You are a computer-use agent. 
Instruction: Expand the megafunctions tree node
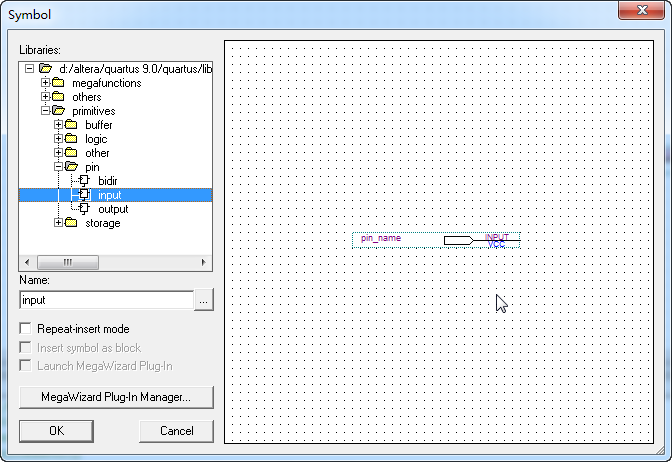pos(45,83)
